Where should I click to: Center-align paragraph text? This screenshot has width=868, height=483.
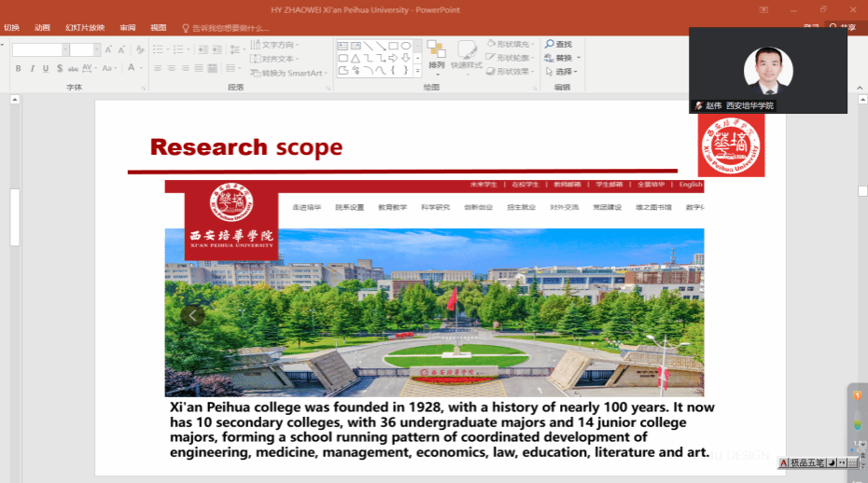point(172,68)
